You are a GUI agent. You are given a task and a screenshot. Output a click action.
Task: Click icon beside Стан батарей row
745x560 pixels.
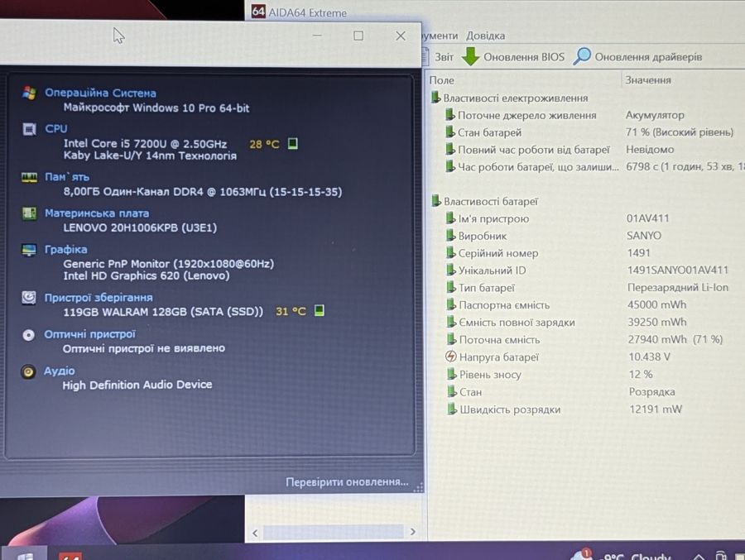point(449,132)
